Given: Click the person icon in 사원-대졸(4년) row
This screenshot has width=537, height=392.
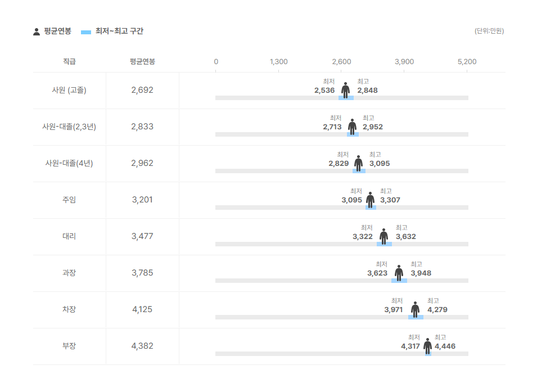Looking at the screenshot, I should pyautogui.click(x=358, y=164).
